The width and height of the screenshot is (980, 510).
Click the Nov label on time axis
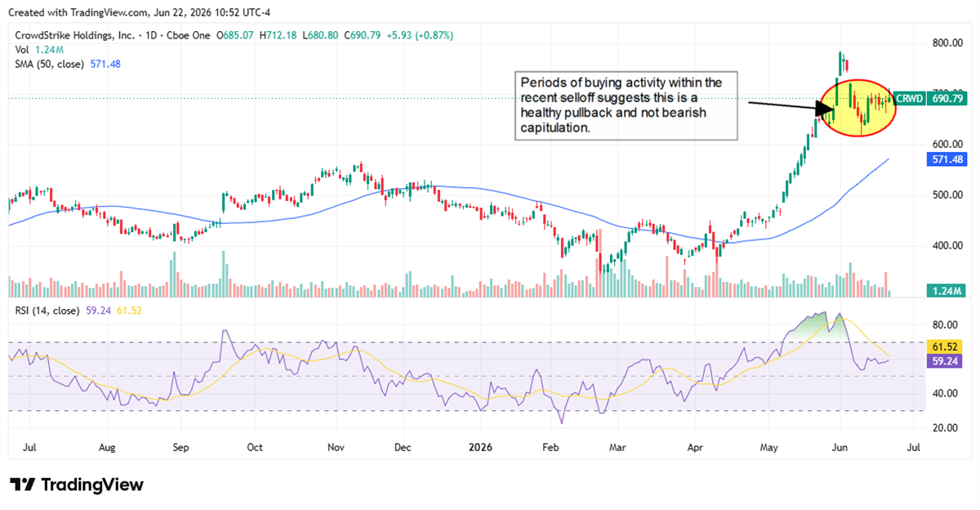point(336,449)
